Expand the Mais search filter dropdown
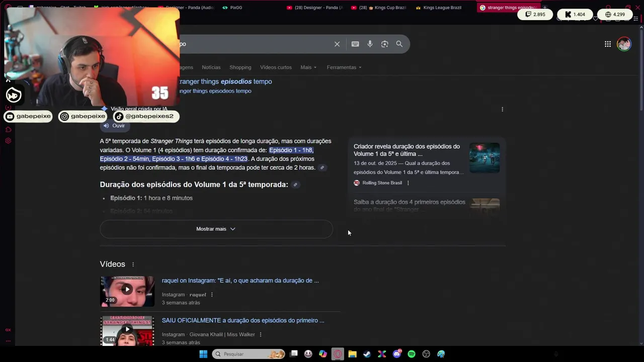 point(308,67)
